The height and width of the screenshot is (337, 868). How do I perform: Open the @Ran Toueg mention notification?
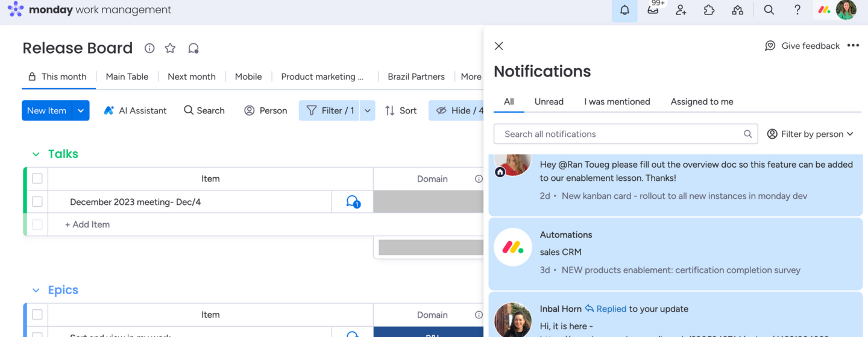(x=676, y=184)
